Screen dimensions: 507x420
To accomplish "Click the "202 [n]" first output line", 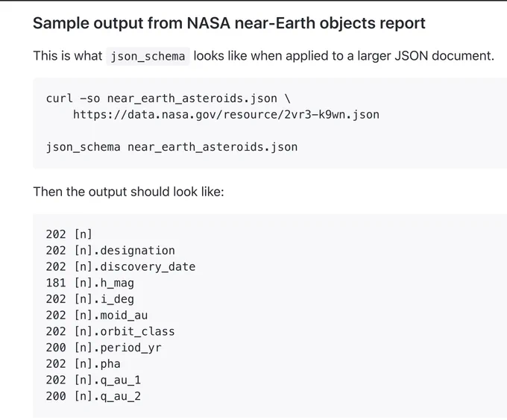I will click(69, 234).
